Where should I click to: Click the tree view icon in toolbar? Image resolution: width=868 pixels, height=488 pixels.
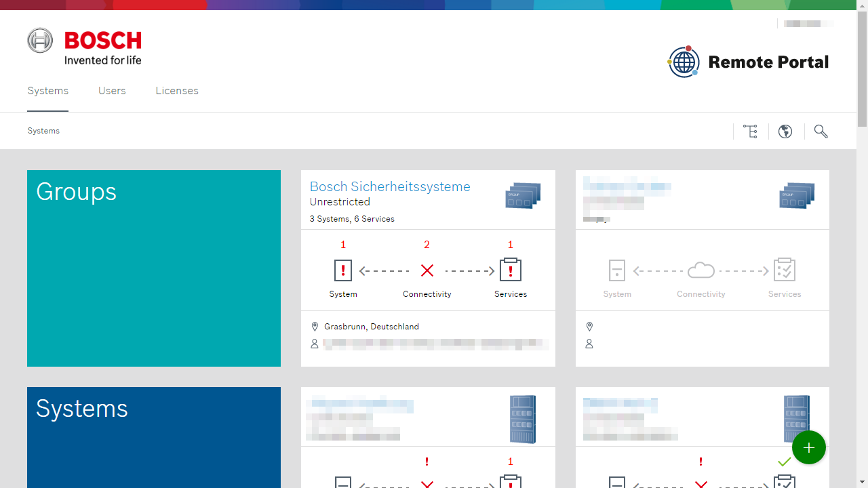click(750, 131)
